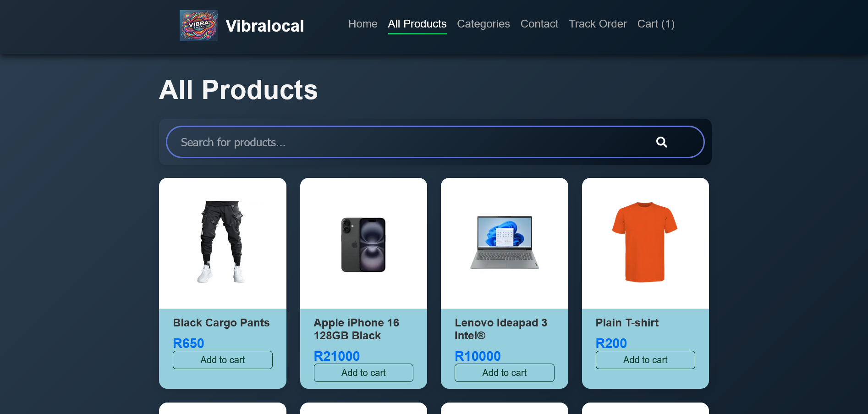Click the Lenovo Ideapad 3 Intel title

point(501,329)
